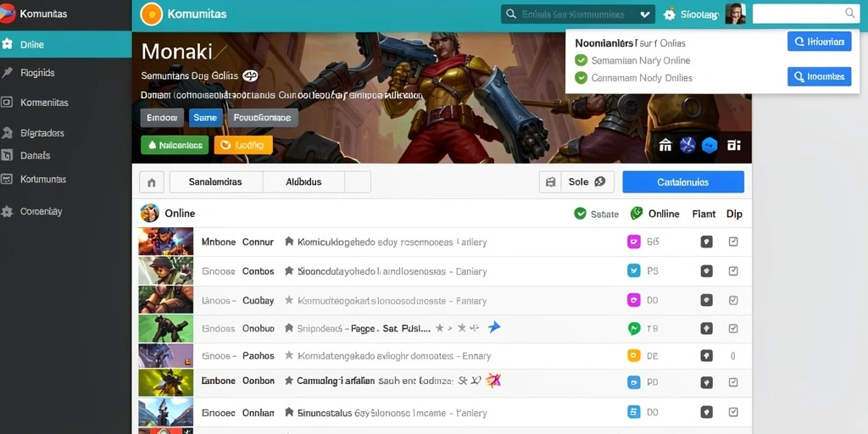
Task: Click the blue Same button on banner
Action: (205, 118)
